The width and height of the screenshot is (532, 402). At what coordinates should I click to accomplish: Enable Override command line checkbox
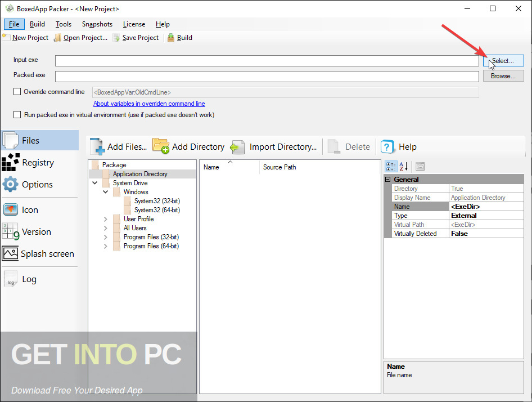point(17,91)
